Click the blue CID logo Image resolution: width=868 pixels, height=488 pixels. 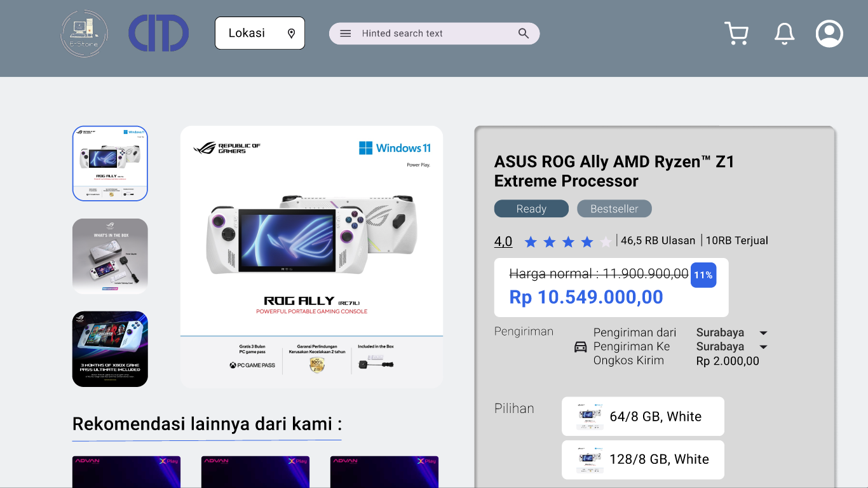point(159,33)
